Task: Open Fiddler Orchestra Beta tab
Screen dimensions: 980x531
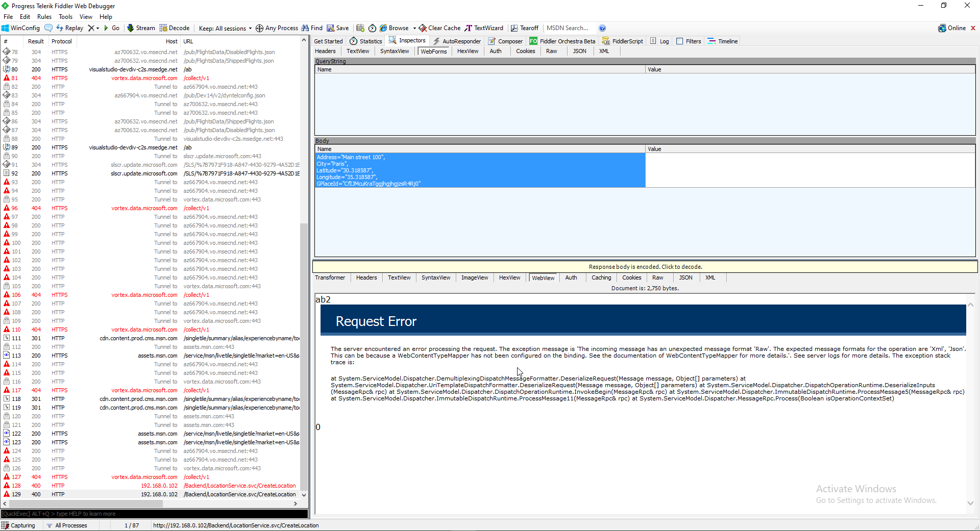Action: pos(562,41)
